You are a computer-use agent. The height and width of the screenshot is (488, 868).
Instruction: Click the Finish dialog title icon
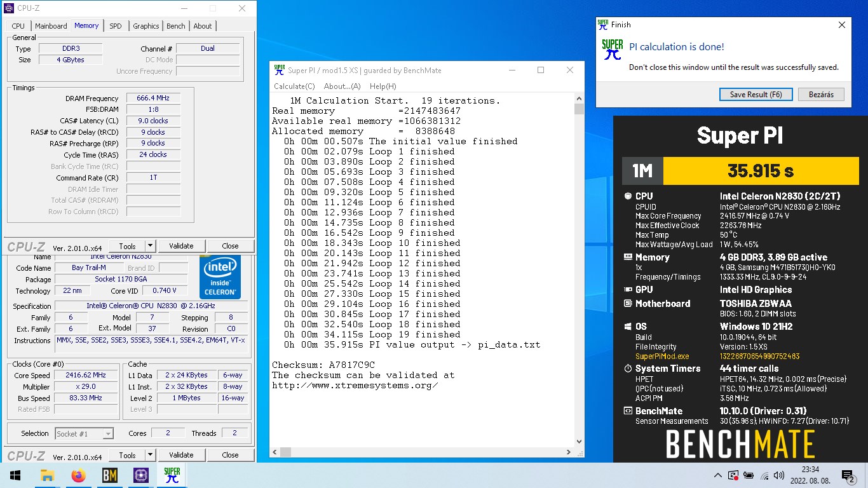[603, 25]
